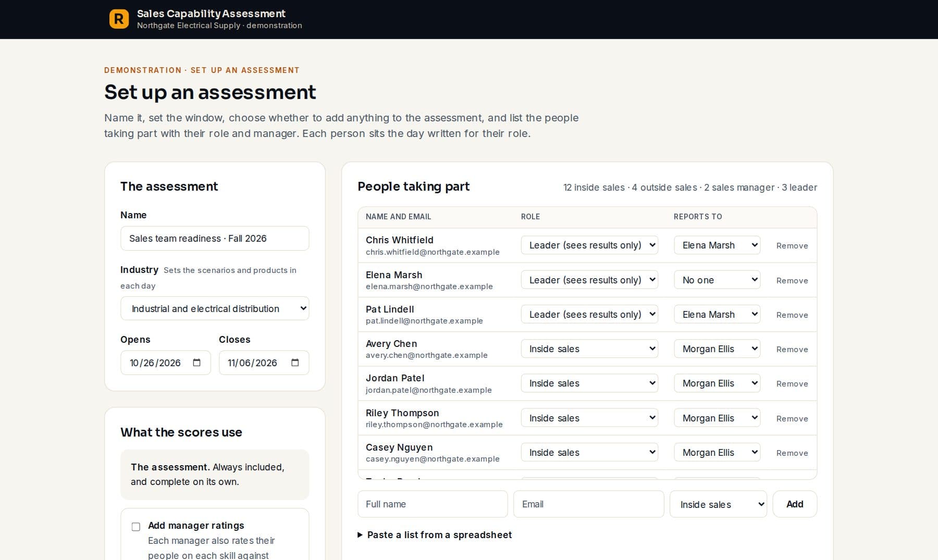Open Riley Thompson's Reports To dropdown
Screen dimensions: 938x560
coord(717,418)
